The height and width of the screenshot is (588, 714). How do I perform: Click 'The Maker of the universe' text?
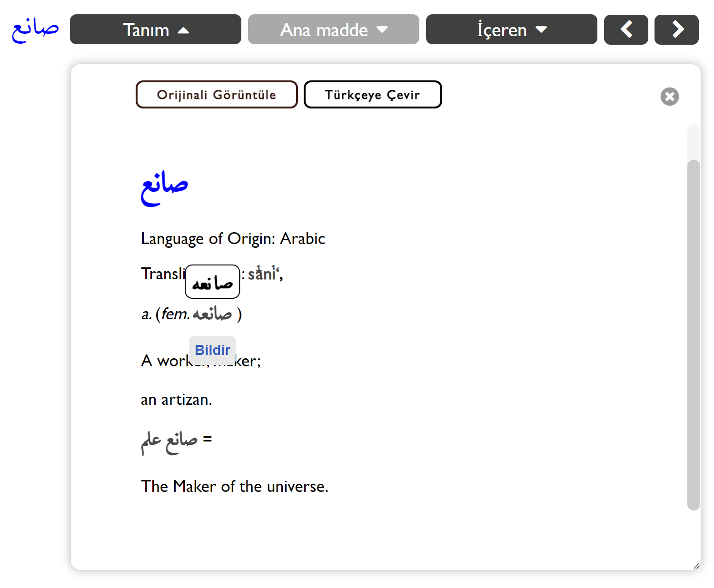coord(235,486)
